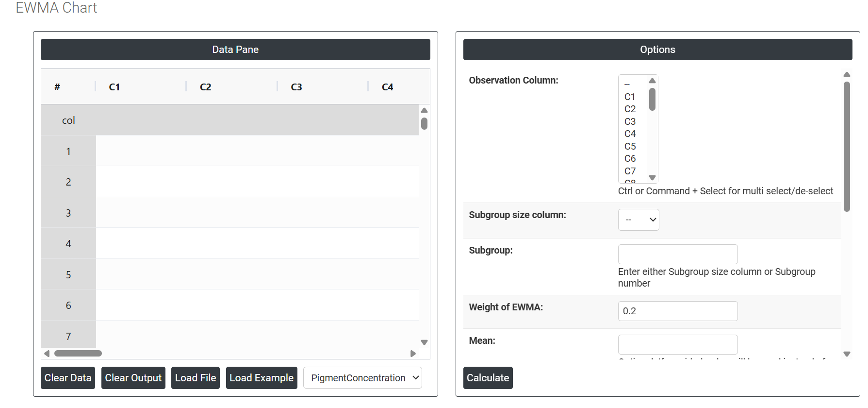
Task: Choose C4 in Observation Column list
Action: click(x=630, y=134)
